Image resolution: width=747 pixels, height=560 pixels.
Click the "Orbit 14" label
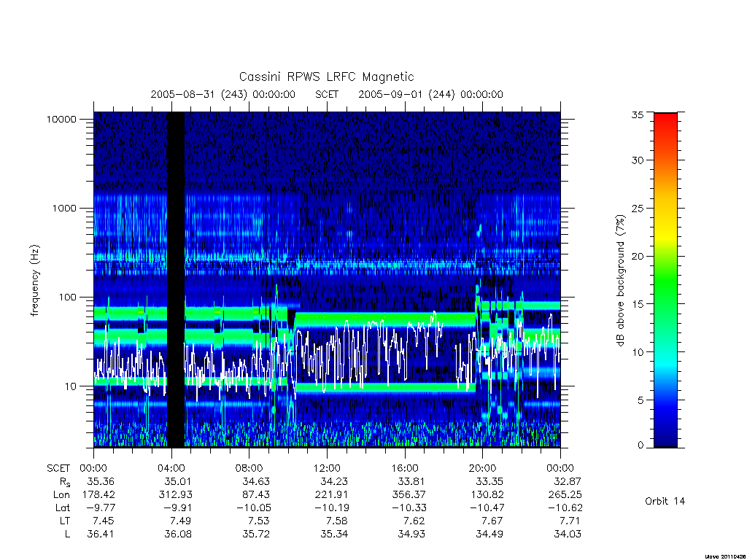pyautogui.click(x=665, y=502)
